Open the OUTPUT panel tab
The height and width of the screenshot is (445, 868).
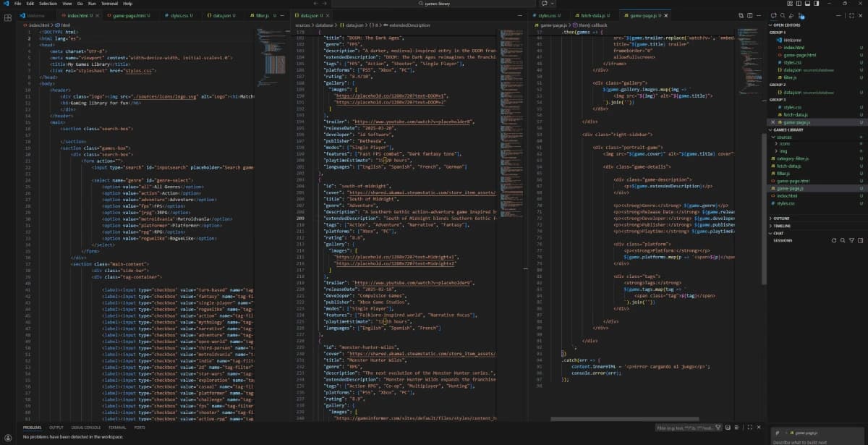pyautogui.click(x=57, y=428)
